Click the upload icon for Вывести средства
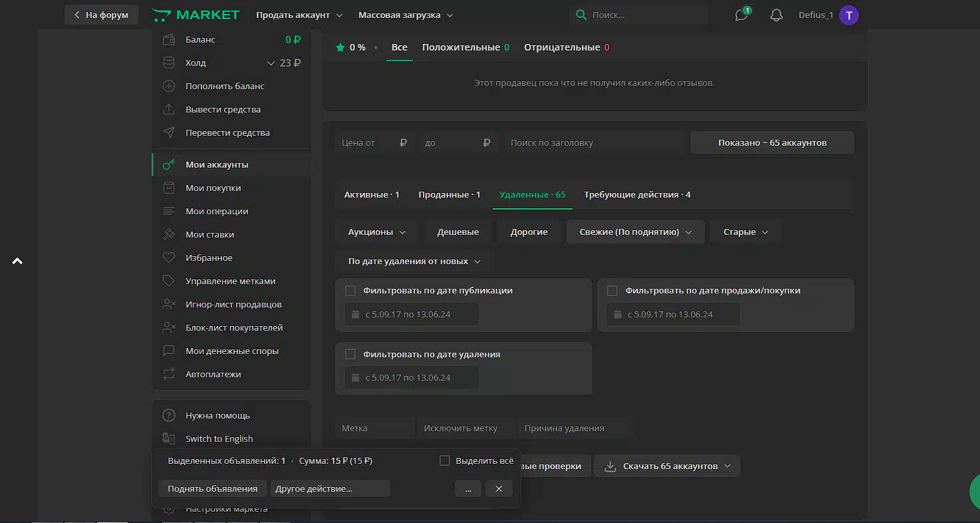 point(169,109)
